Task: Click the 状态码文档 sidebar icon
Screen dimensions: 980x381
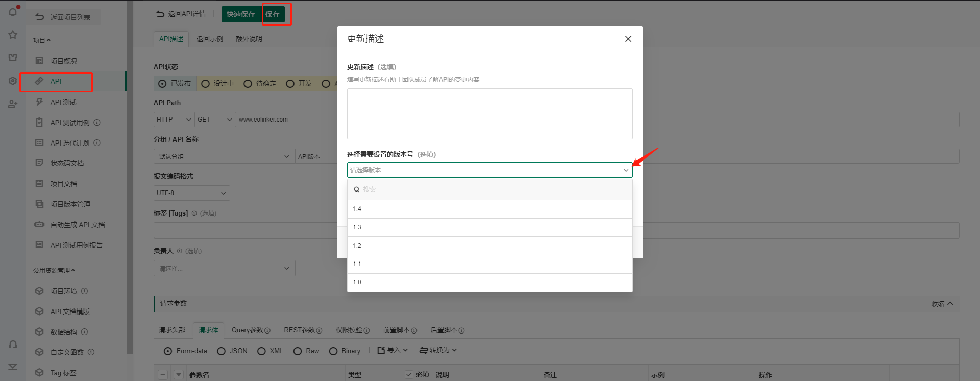Action: pyautogui.click(x=39, y=163)
